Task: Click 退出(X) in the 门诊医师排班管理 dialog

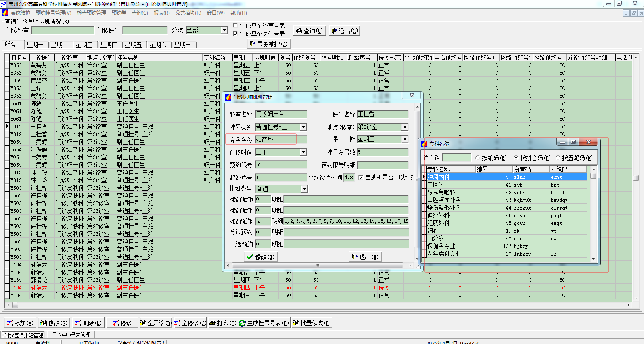Action: point(365,257)
